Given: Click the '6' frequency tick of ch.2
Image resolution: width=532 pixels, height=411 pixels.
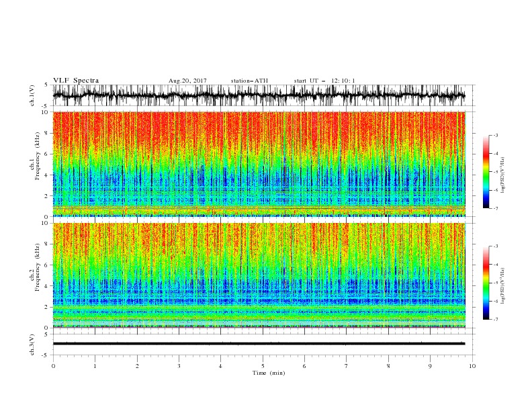Looking at the screenshot, I should point(47,265).
